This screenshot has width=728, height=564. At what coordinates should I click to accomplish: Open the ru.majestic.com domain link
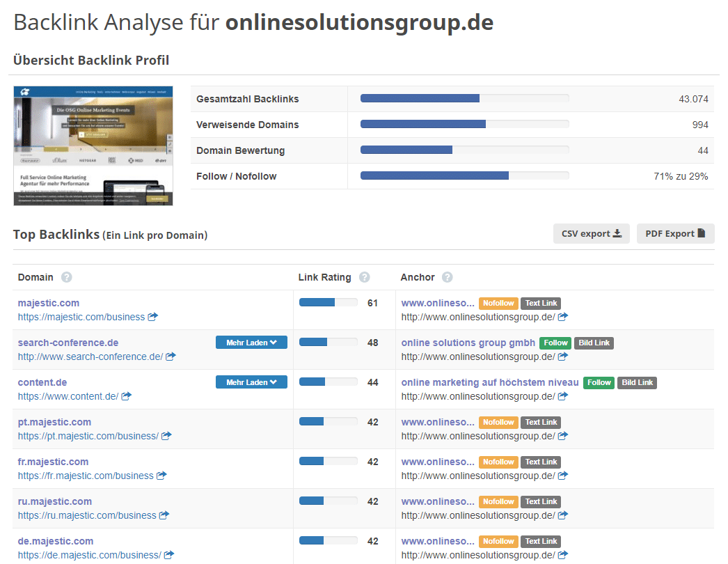55,501
